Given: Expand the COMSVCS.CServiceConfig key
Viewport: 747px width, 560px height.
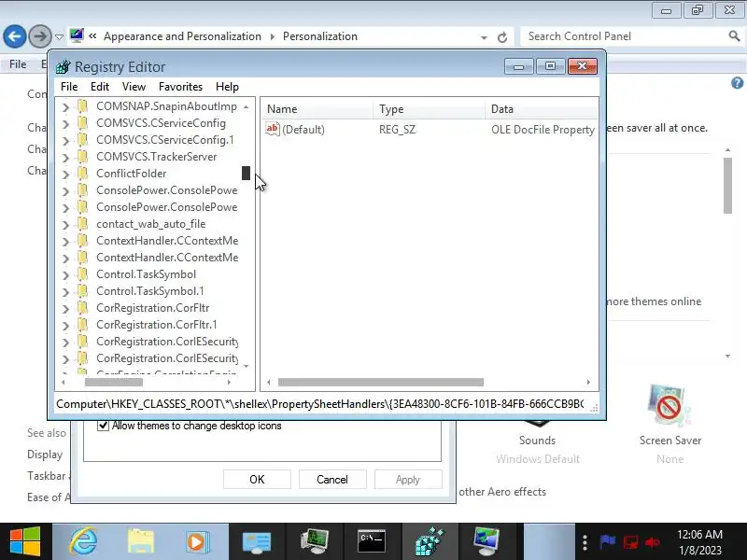Looking at the screenshot, I should click(x=65, y=124).
